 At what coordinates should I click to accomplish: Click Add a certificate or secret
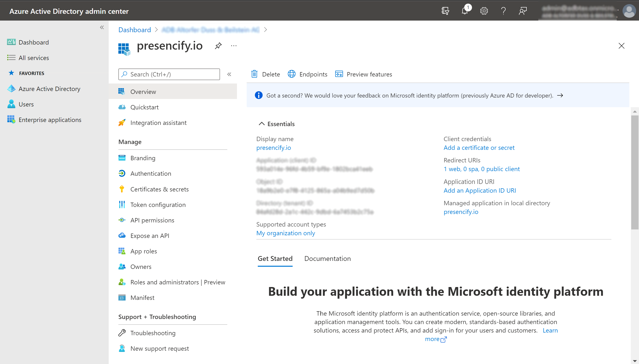(479, 148)
